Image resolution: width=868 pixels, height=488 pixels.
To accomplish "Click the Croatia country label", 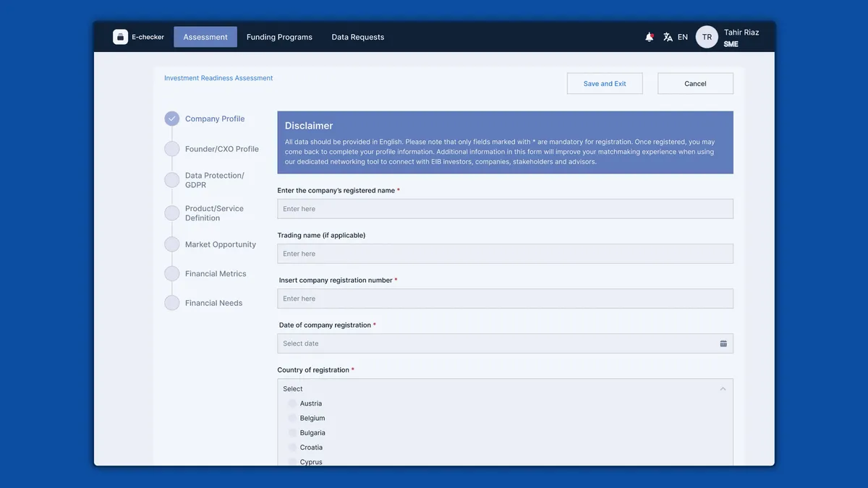I will [x=311, y=448].
